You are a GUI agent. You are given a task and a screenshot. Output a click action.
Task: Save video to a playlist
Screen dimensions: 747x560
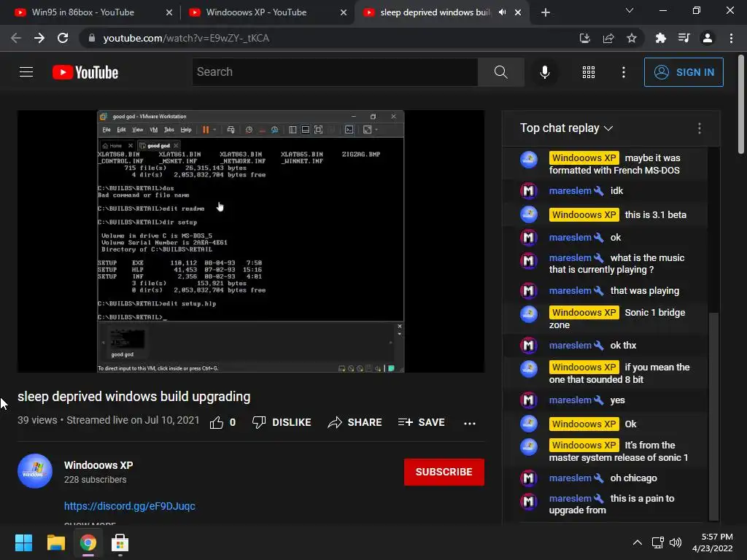(421, 422)
